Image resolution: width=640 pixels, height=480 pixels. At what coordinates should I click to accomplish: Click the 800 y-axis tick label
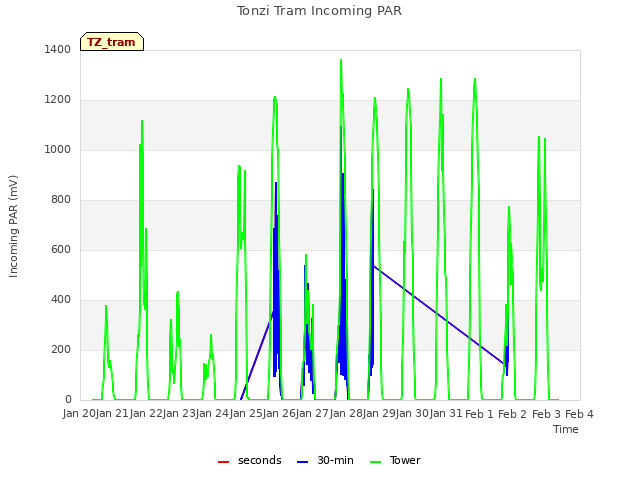61,200
